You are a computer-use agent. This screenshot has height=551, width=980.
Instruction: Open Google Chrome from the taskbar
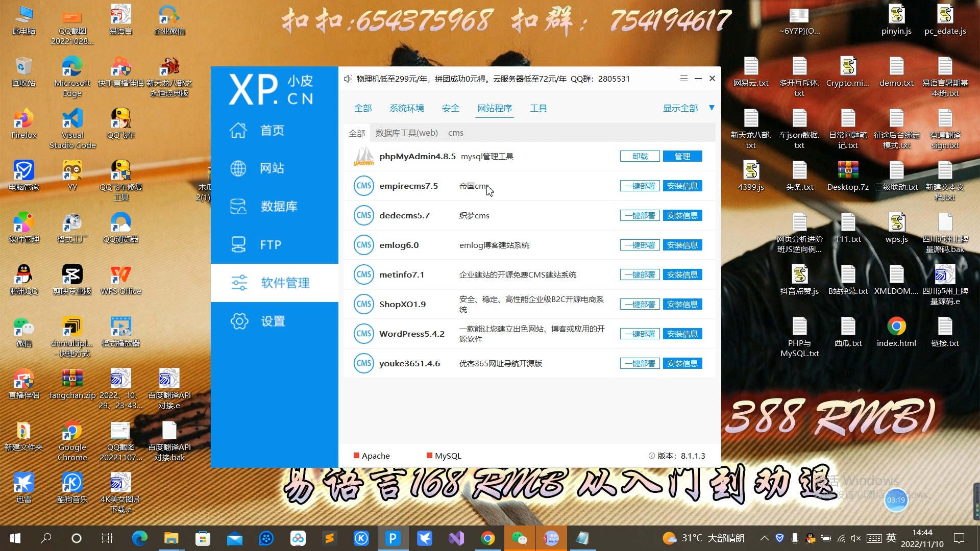[487, 538]
